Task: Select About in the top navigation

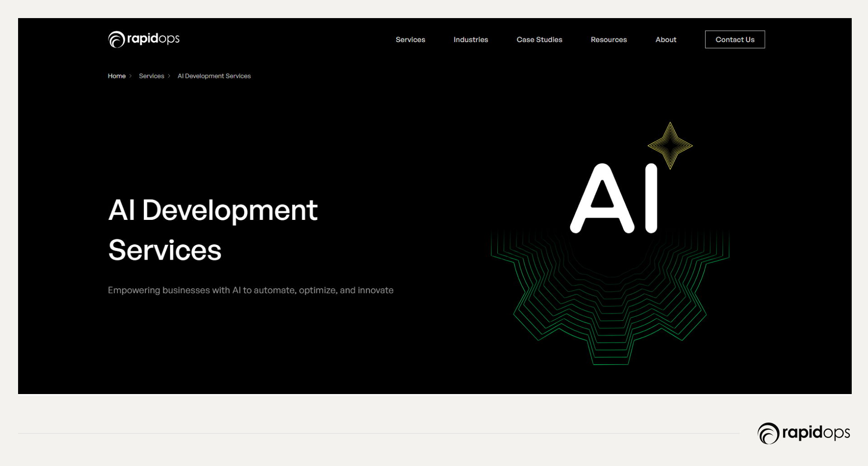Action: [x=665, y=40]
